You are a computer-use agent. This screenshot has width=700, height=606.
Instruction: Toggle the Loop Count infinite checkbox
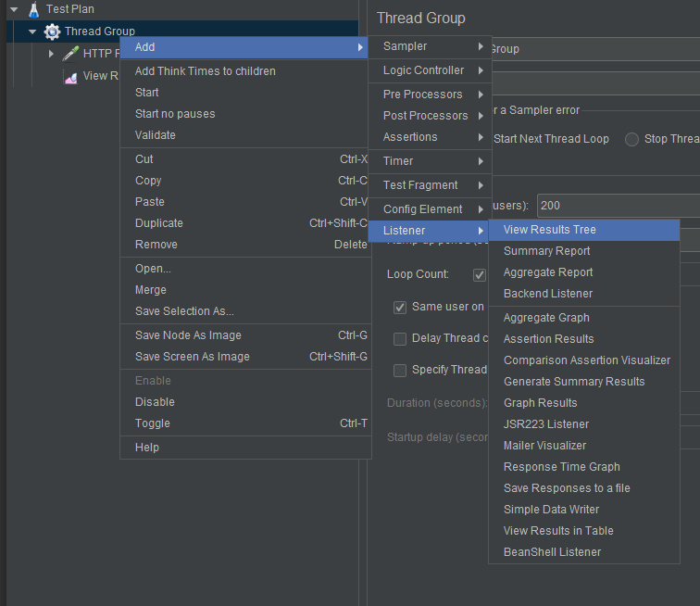click(480, 275)
